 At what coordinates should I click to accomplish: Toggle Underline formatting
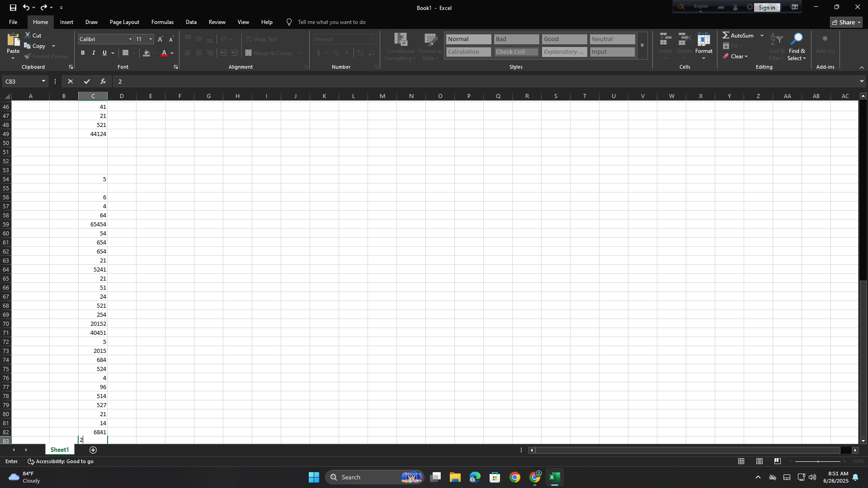104,53
